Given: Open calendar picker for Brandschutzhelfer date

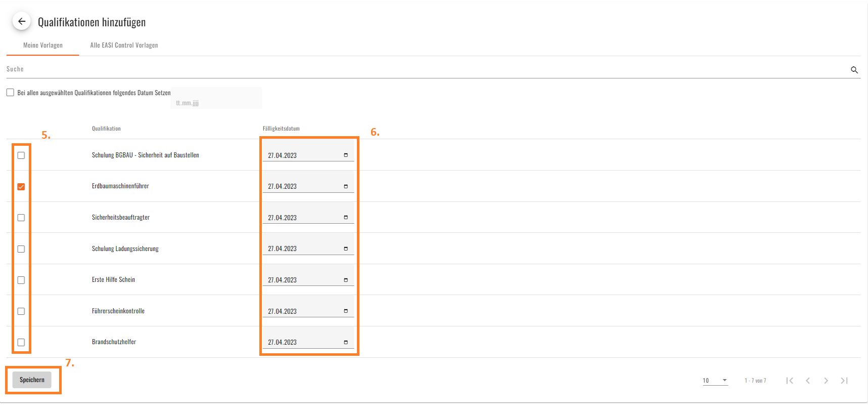Looking at the screenshot, I should [346, 342].
